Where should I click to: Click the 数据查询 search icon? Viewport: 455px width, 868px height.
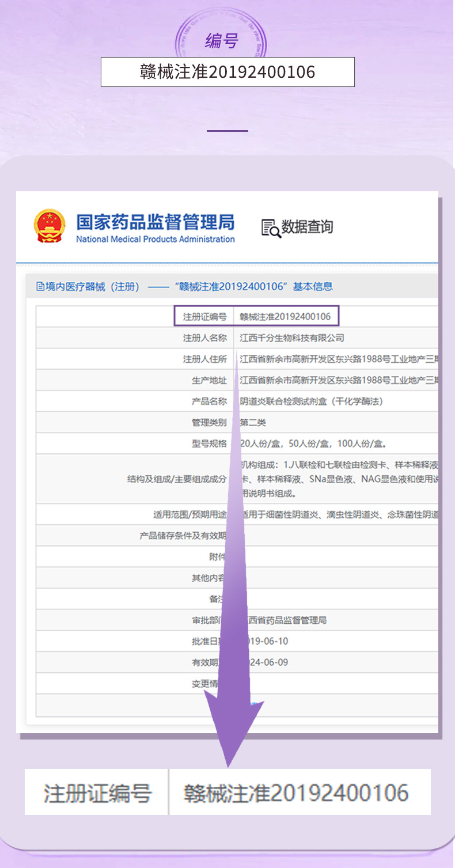point(271,228)
